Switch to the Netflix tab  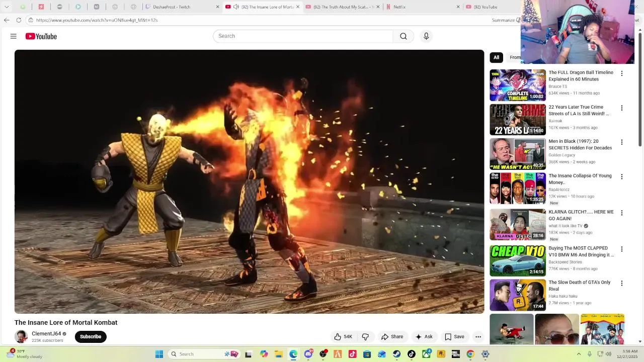[423, 7]
